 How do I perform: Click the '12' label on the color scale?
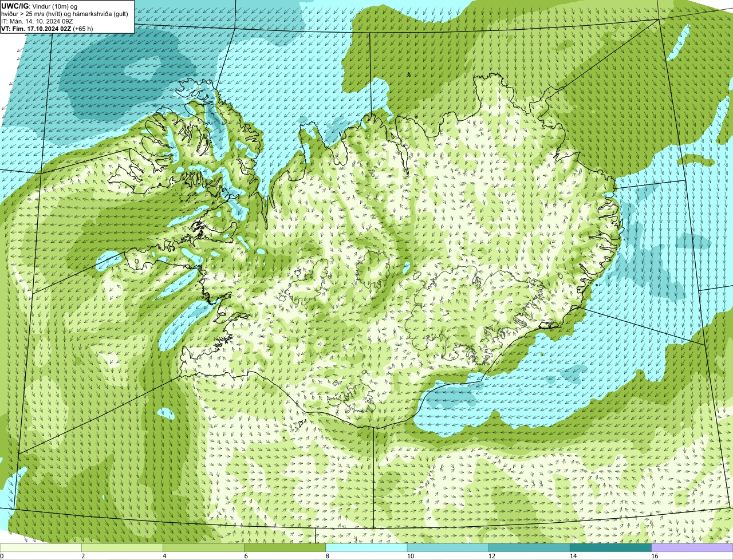492,556
